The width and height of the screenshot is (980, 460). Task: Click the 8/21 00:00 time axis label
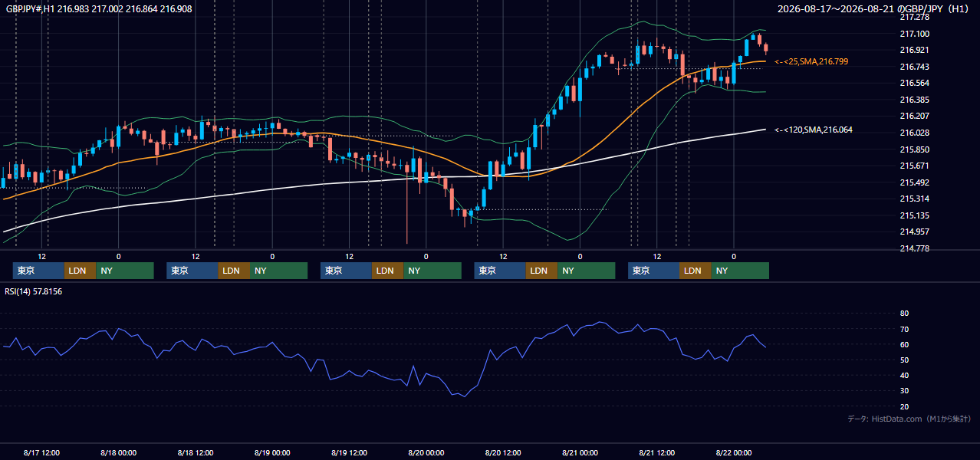click(580, 452)
